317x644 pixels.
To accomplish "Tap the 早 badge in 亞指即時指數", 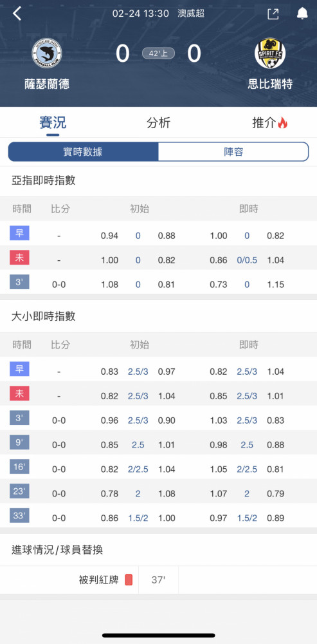I will pyautogui.click(x=19, y=233).
